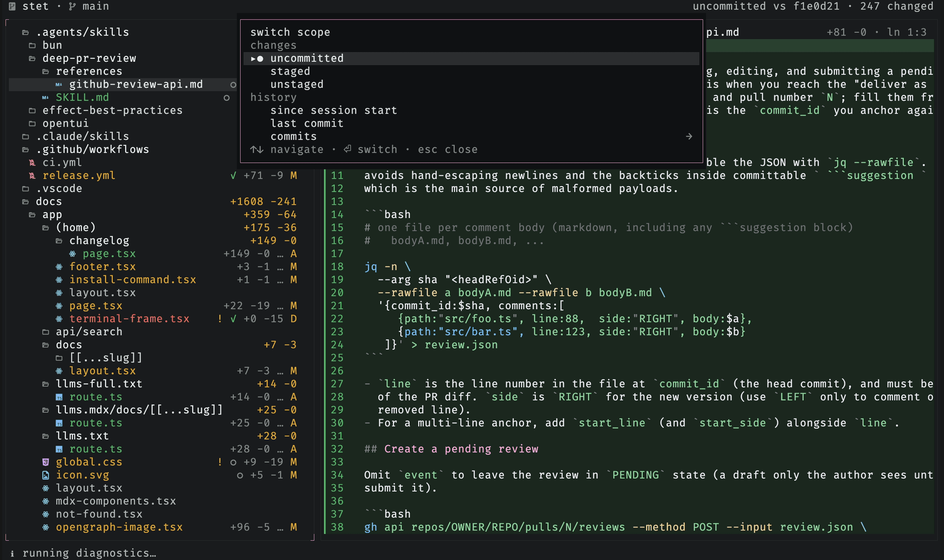Select the uncommitted scope
This screenshot has width=944, height=560.
click(x=471, y=59)
